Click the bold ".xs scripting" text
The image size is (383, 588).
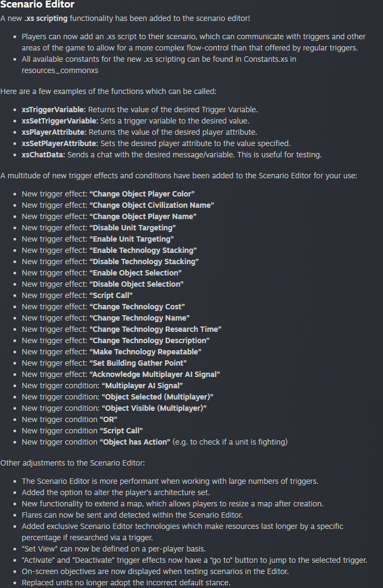46,18
